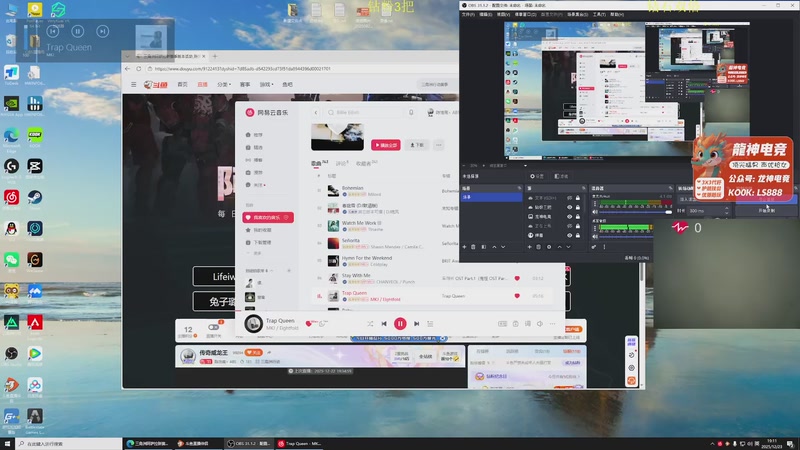Create a new playlist with sidebar plus icon

(289, 270)
